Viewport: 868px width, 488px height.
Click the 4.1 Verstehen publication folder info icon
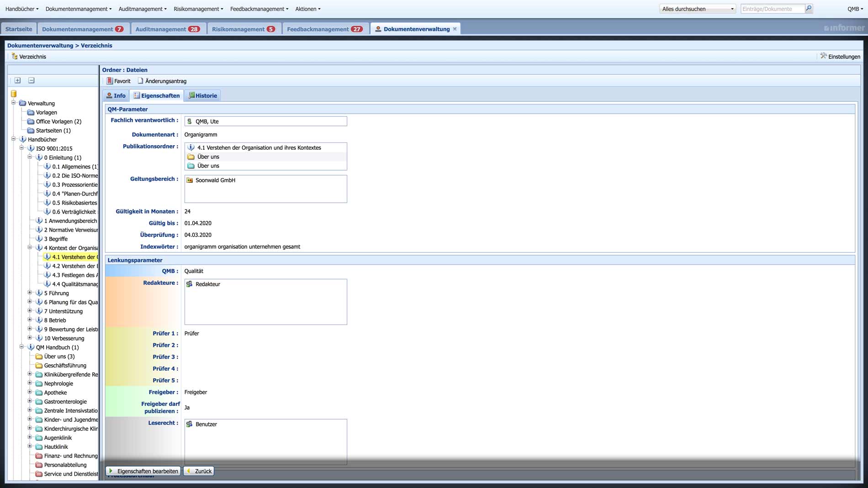[x=191, y=147]
